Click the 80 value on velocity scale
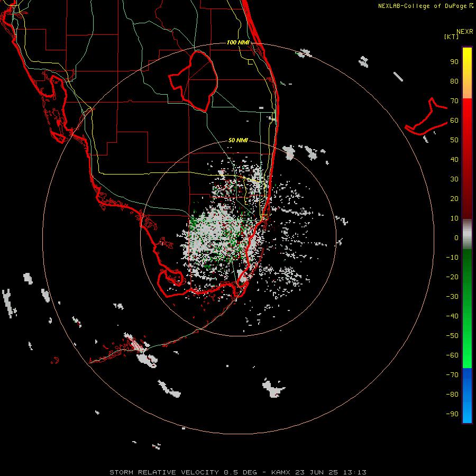The width and height of the screenshot is (476, 476). click(x=454, y=81)
